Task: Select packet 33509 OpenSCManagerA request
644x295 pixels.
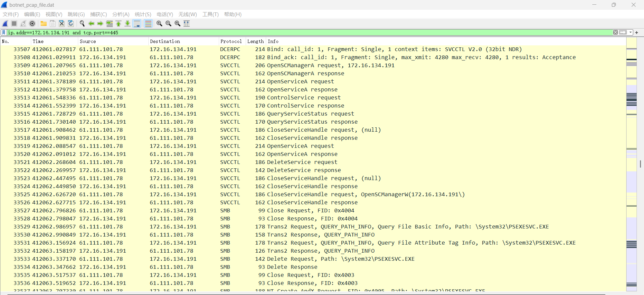Action: (x=313, y=66)
